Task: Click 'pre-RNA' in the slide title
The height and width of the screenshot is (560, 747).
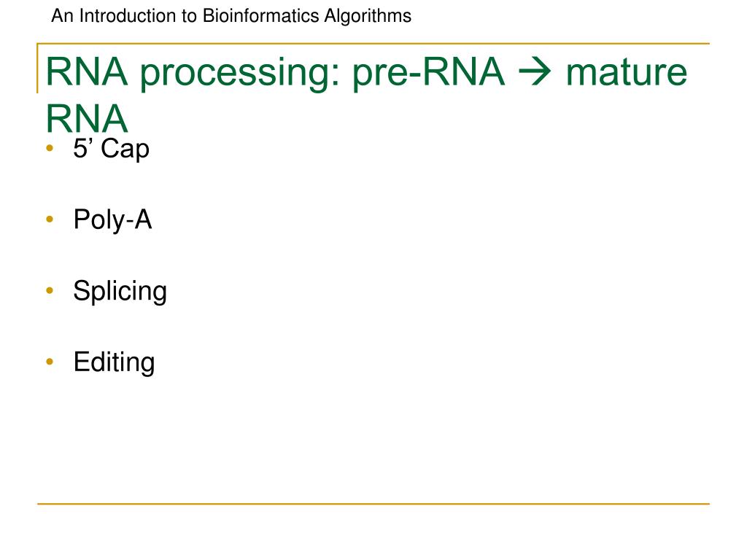Action: pyautogui.click(x=428, y=72)
